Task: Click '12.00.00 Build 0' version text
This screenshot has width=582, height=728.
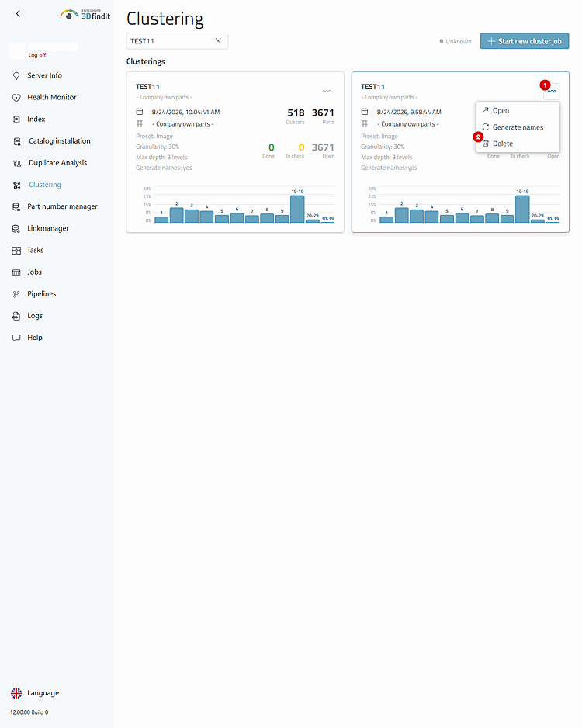Action: click(x=29, y=712)
